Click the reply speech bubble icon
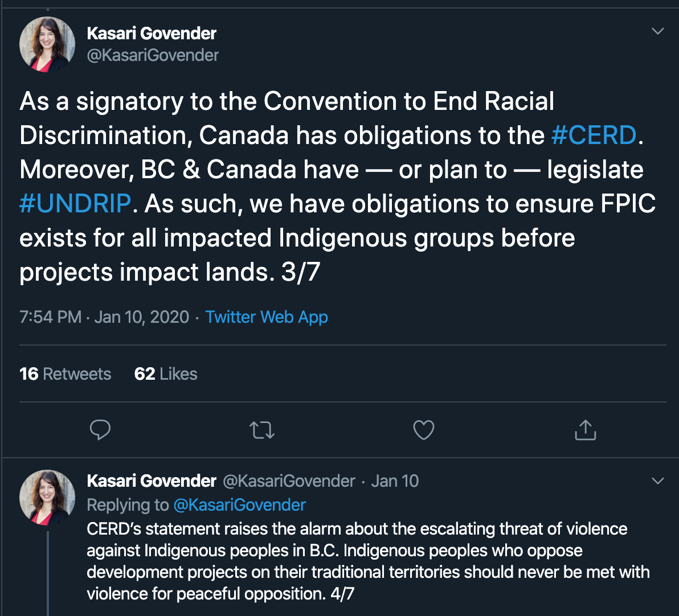679x616 pixels. pos(100,430)
